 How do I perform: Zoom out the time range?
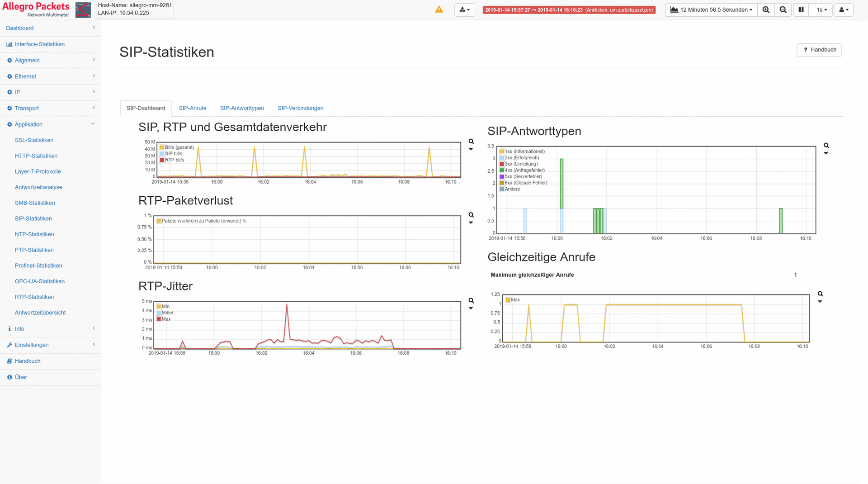tap(783, 9)
